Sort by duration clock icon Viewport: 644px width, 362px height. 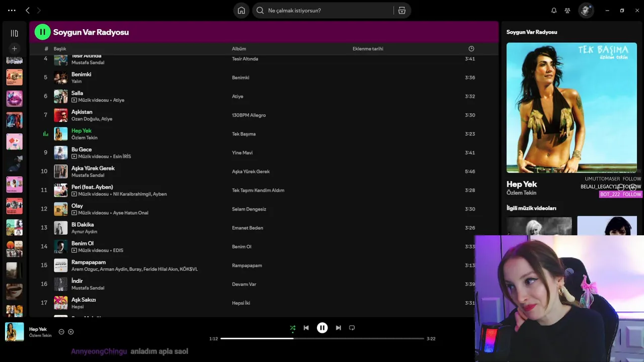(471, 49)
